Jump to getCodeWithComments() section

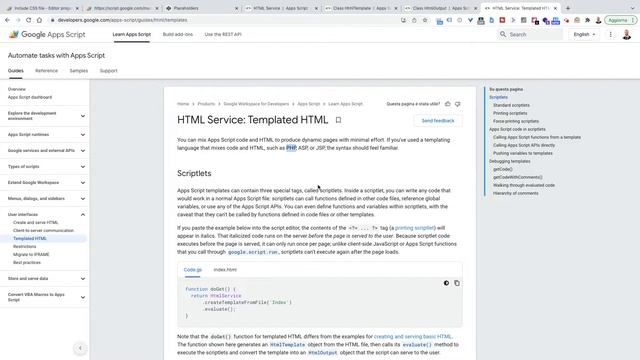click(518, 177)
